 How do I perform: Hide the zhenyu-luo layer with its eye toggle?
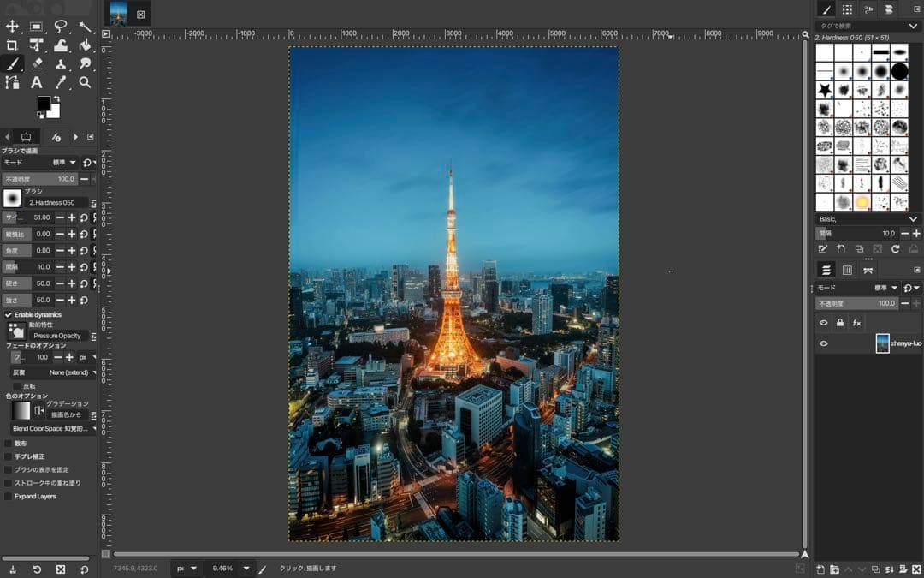point(823,343)
